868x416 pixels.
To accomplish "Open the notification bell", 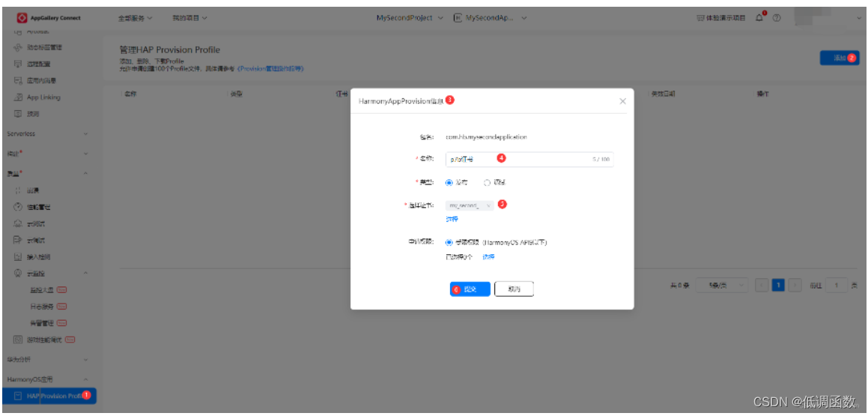I will tap(759, 18).
